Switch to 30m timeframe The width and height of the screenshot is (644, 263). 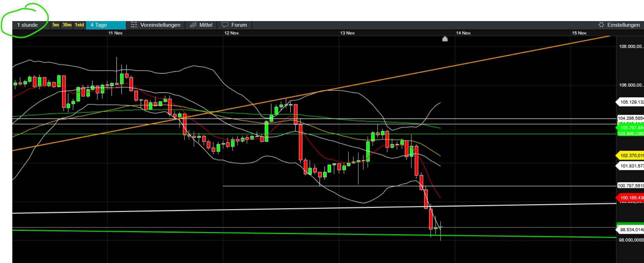coord(67,25)
